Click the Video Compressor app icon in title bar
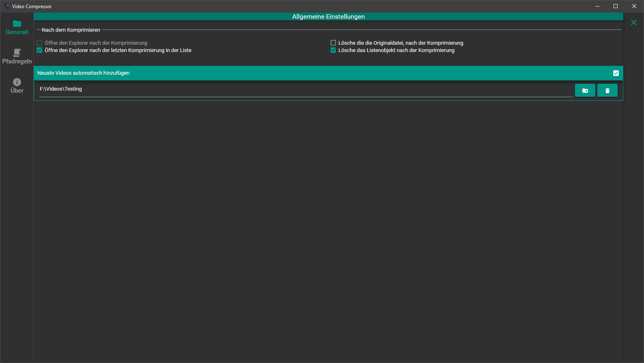The height and width of the screenshot is (363, 644). point(7,6)
